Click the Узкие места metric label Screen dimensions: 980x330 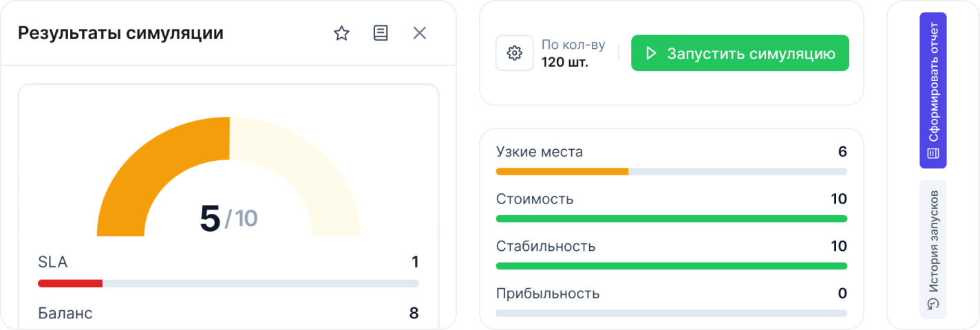tap(539, 152)
